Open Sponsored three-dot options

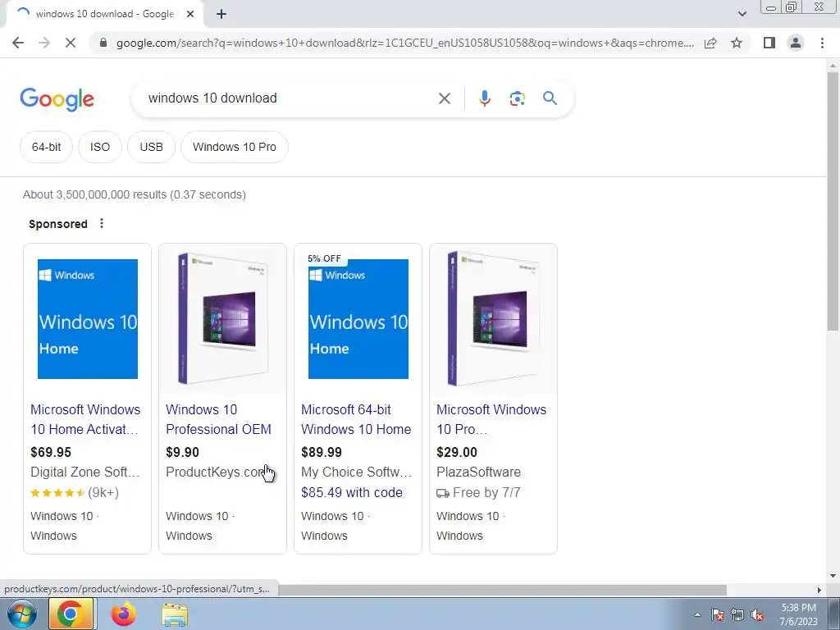[x=102, y=223]
